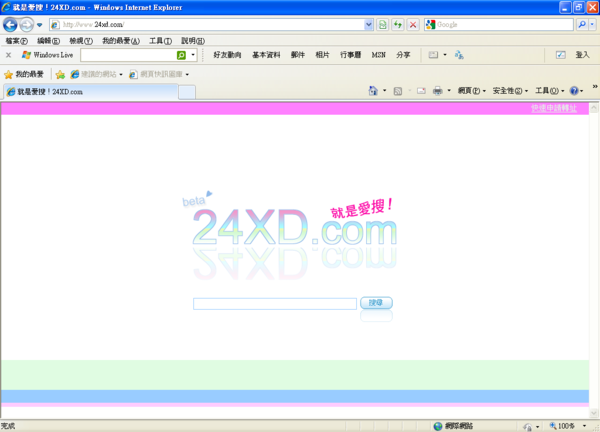Expand the address bar URL history dropdown

[368, 24]
